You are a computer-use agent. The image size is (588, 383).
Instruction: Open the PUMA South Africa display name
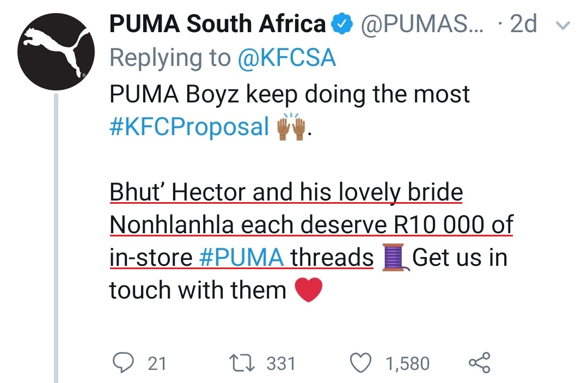click(218, 25)
